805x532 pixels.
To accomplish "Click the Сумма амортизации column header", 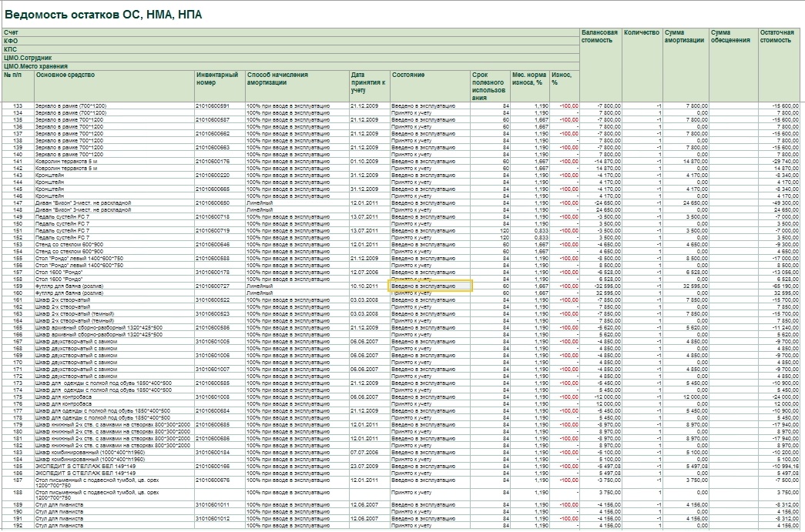I will 684,37.
